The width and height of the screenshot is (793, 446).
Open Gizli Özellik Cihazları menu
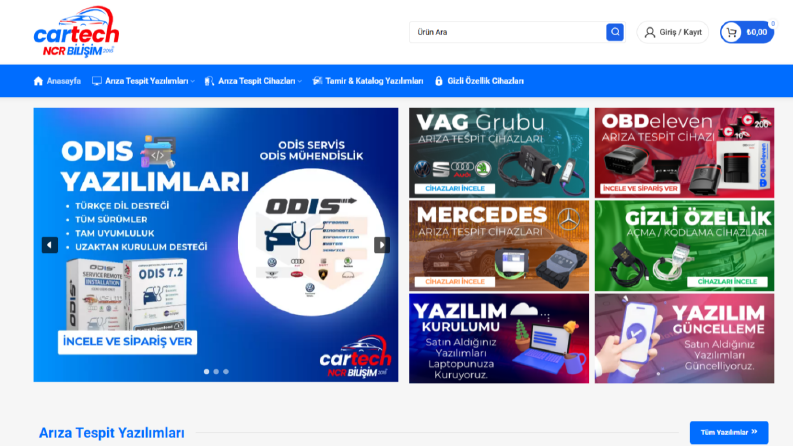click(x=479, y=81)
